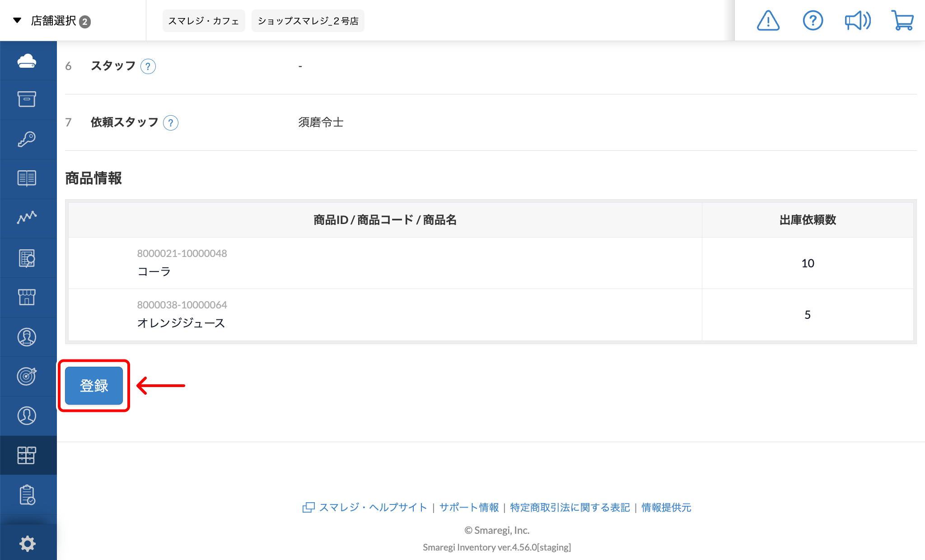Open the cloud icon in sidebar
Image resolution: width=925 pixels, height=560 pixels.
tap(27, 61)
